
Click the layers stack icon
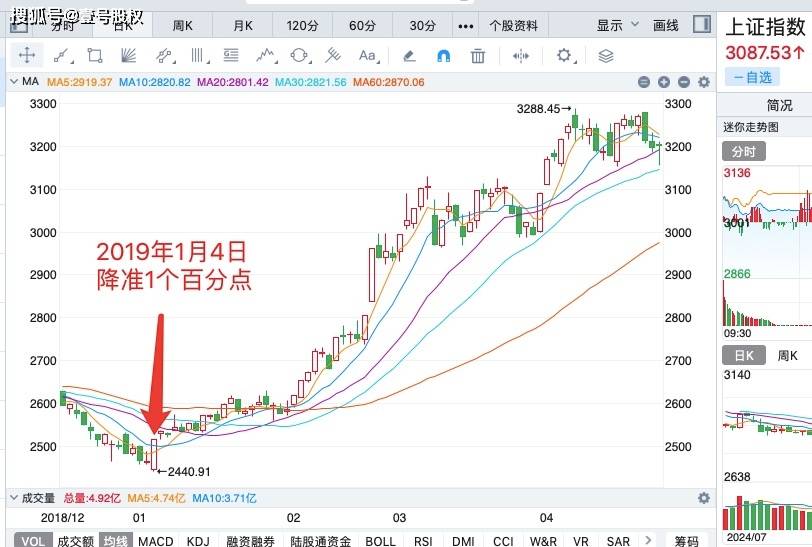(x=605, y=56)
